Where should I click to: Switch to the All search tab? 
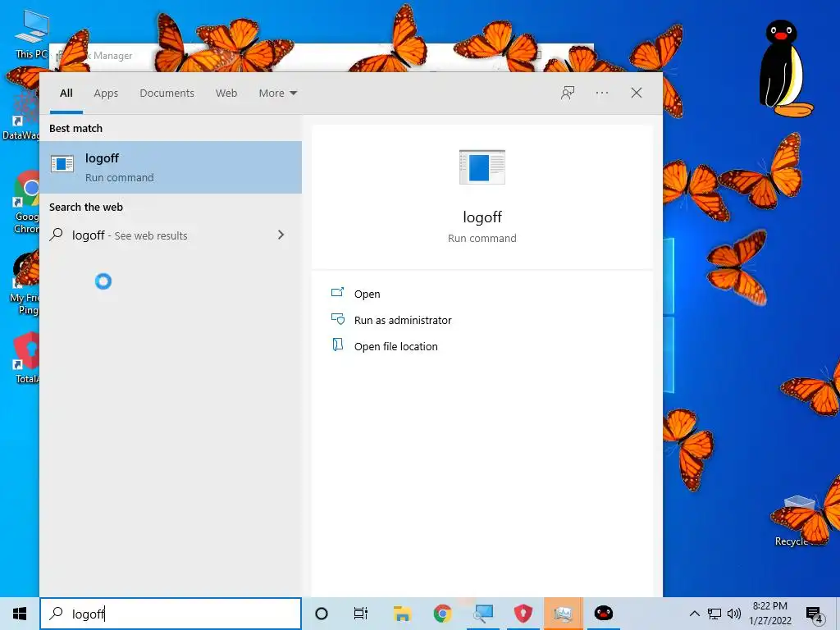tap(66, 94)
